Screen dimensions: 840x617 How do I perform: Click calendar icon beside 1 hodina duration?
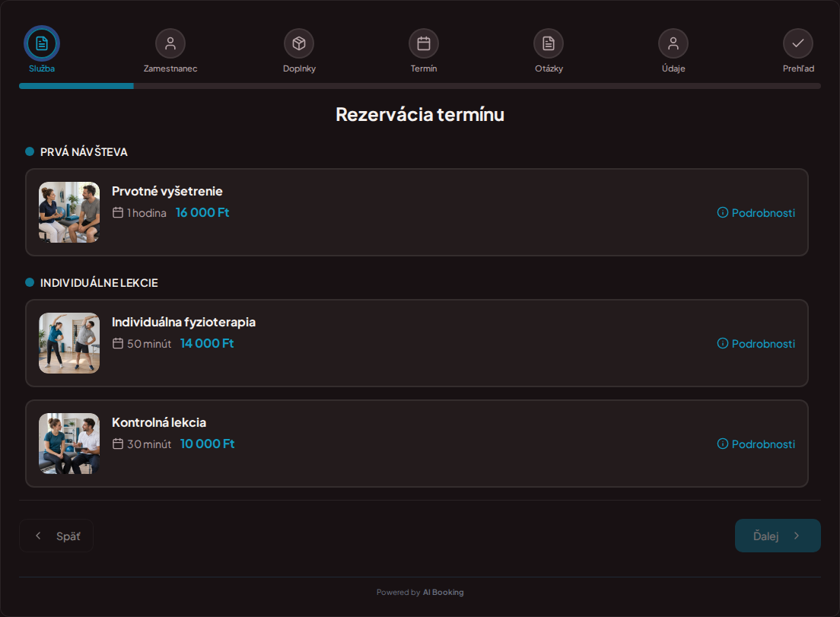click(x=118, y=212)
